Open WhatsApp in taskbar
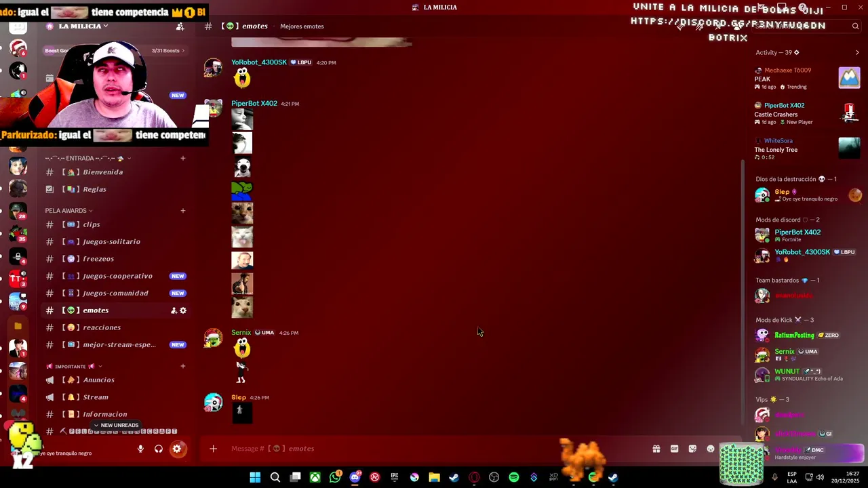 pos(335,477)
